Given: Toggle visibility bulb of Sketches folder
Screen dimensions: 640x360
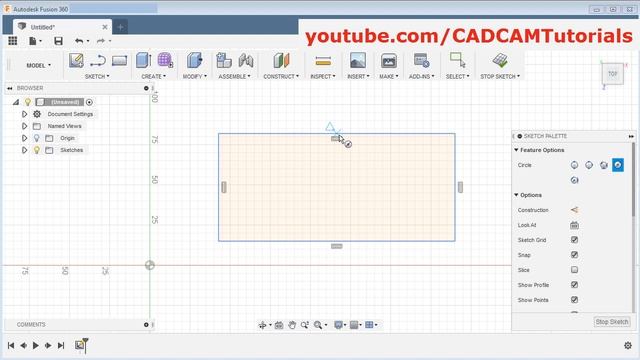Looking at the screenshot, I should (37, 150).
